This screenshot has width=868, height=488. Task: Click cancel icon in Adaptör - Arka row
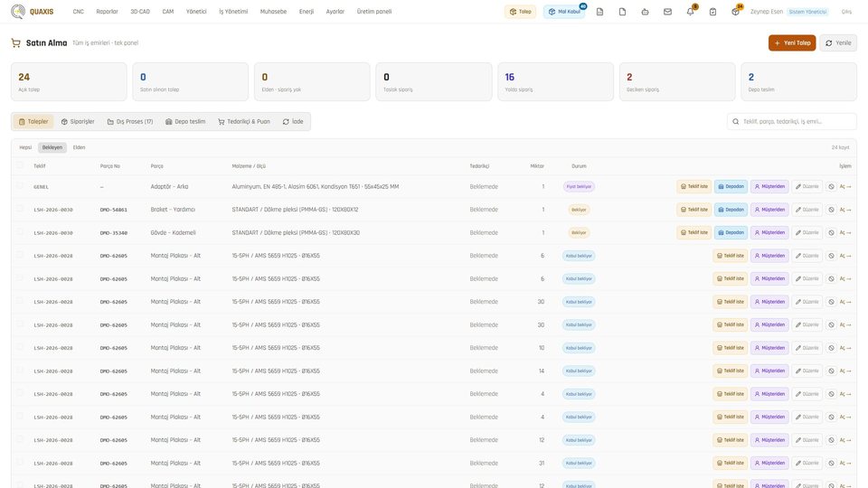[x=831, y=186]
